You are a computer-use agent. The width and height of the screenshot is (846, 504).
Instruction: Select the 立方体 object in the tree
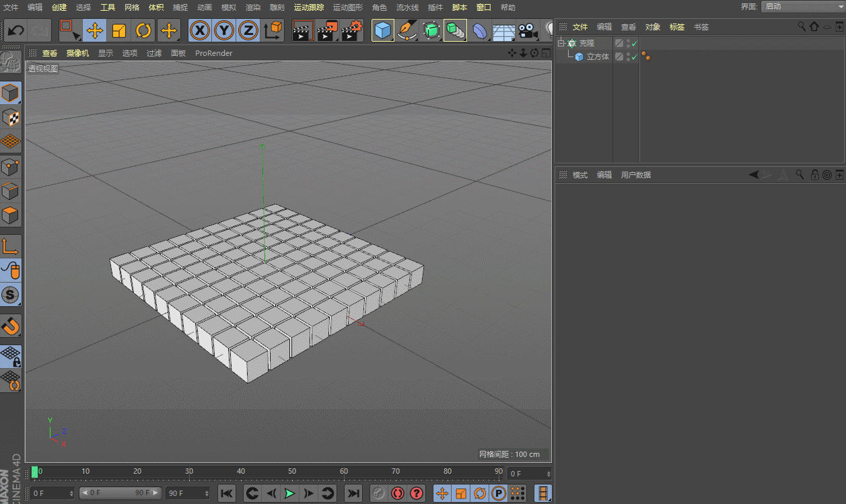598,57
